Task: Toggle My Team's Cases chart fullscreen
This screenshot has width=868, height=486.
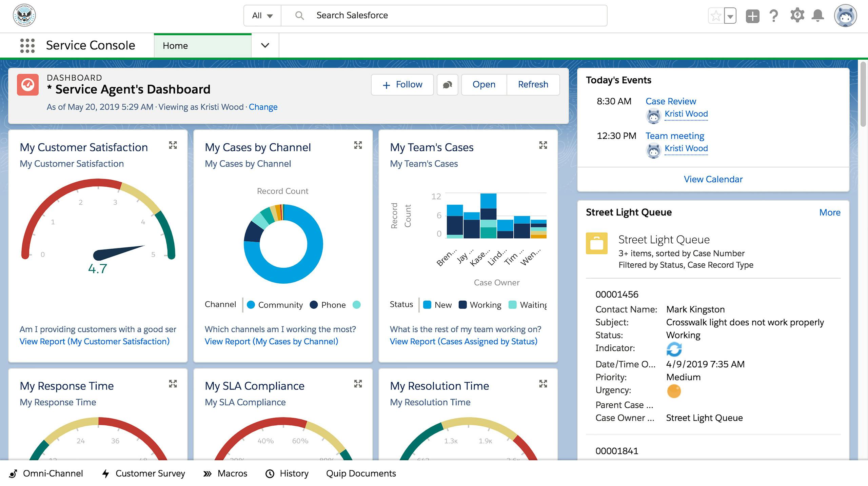Action: pos(542,145)
